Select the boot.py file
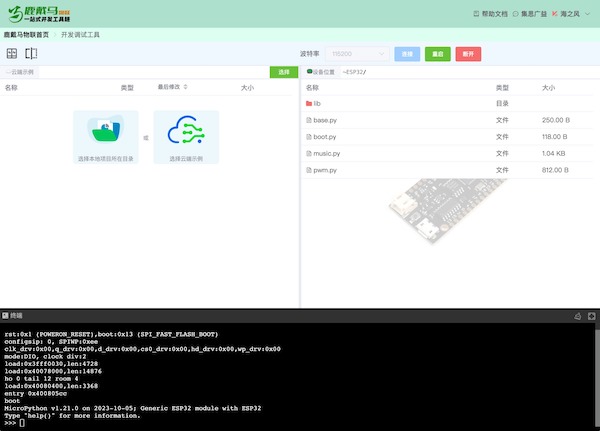 click(x=325, y=137)
